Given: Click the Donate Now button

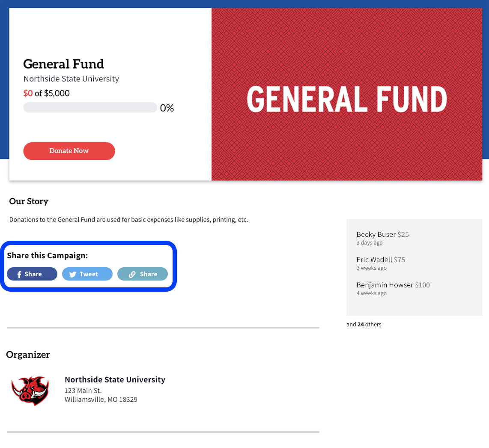Looking at the screenshot, I should [x=69, y=151].
